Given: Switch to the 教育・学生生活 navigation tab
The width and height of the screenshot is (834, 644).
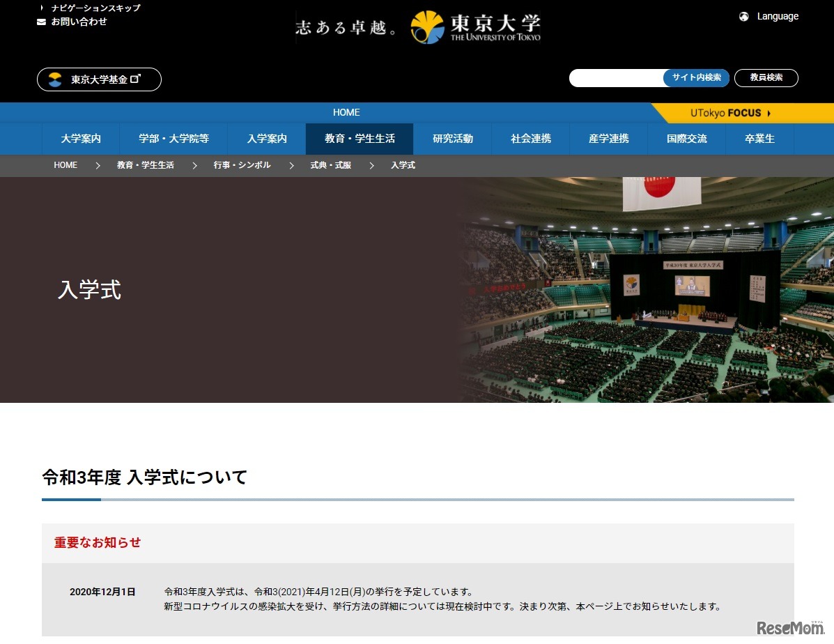Looking at the screenshot, I should (x=359, y=139).
